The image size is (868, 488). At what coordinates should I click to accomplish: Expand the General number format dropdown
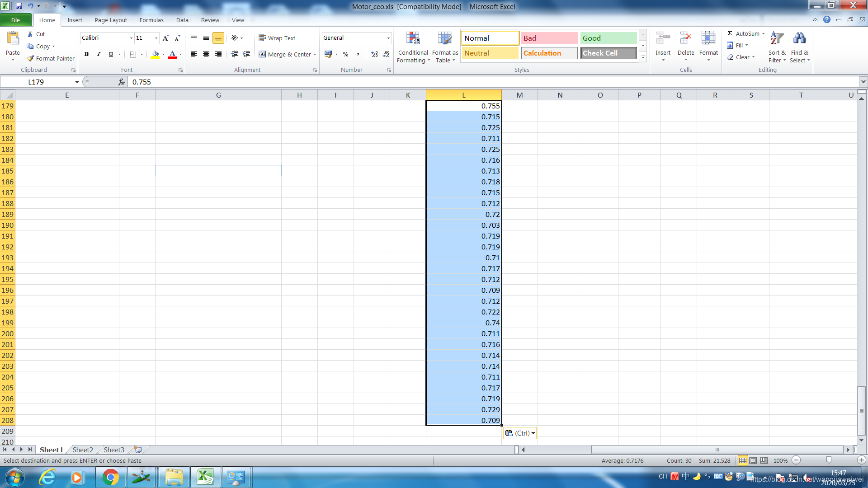(388, 38)
